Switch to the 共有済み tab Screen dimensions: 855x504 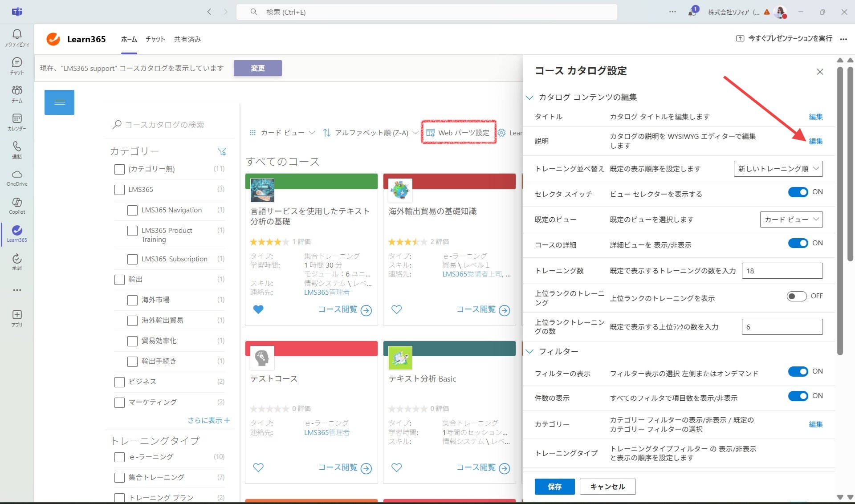pos(187,39)
